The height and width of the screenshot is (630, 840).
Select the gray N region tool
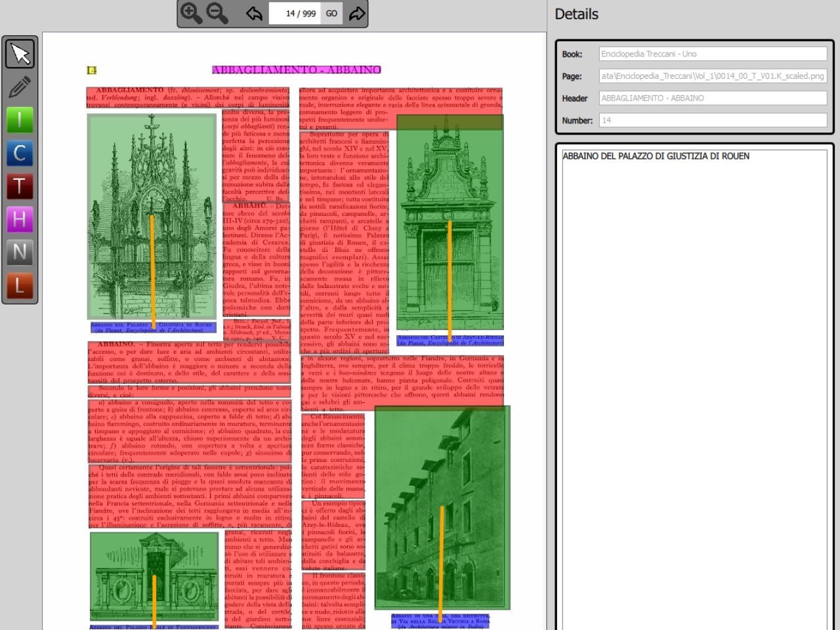click(20, 253)
